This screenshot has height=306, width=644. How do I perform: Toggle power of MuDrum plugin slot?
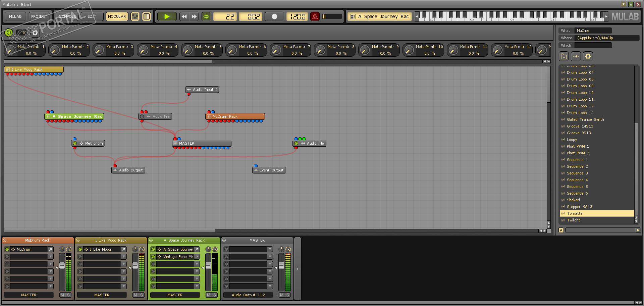pos(7,249)
